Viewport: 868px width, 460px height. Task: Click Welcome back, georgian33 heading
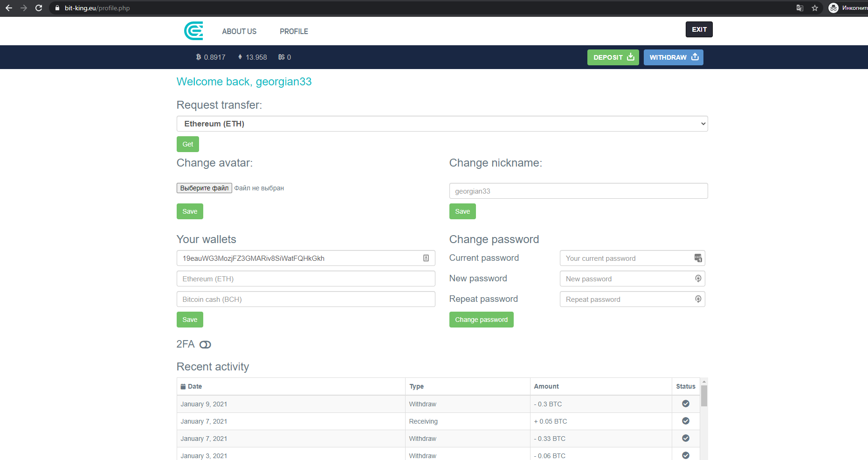tap(244, 82)
